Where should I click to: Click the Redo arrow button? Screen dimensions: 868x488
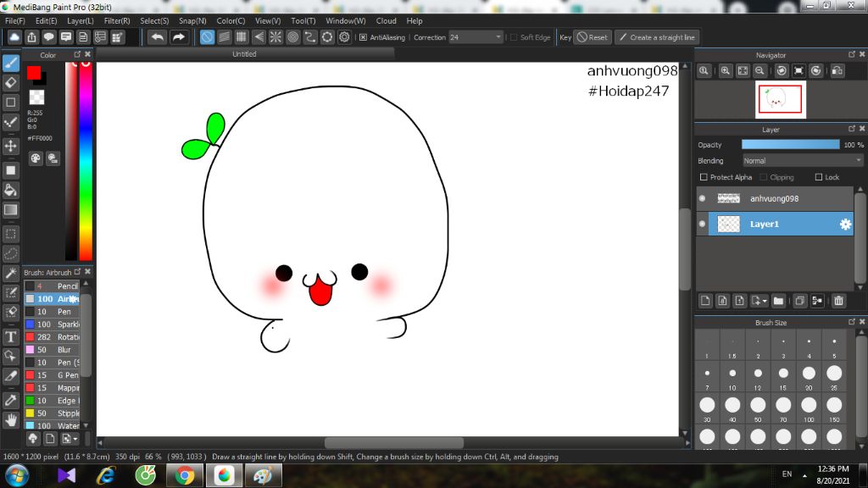(179, 37)
